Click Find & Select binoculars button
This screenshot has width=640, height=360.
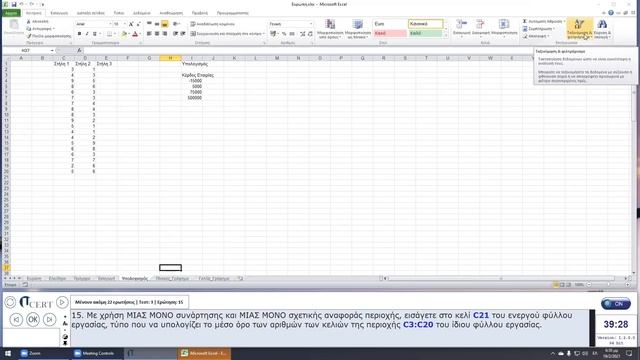coord(602,29)
